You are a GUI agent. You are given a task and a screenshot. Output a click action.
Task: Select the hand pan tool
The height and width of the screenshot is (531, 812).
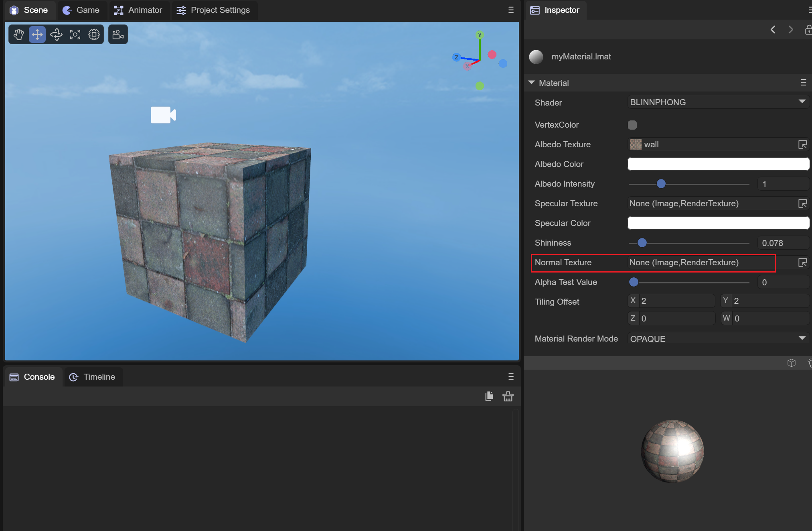pyautogui.click(x=18, y=35)
